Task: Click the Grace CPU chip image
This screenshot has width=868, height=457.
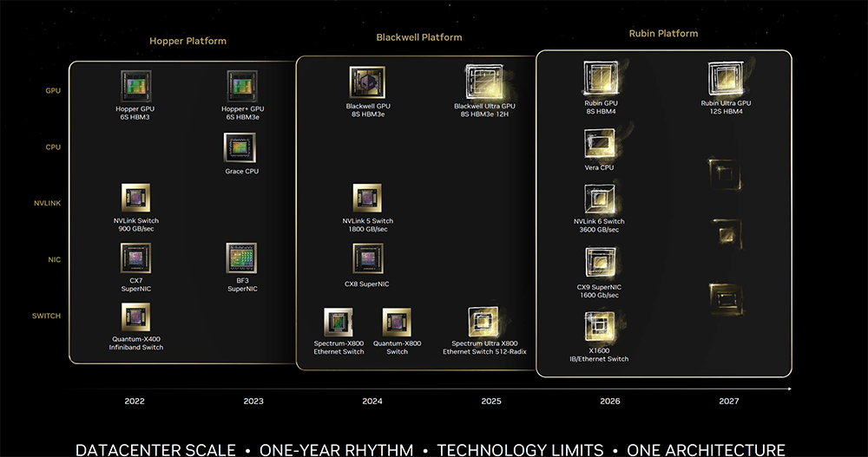Action: (240, 147)
